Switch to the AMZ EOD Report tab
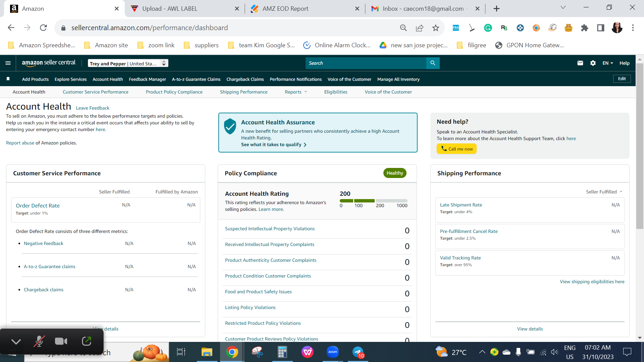This screenshot has width=644, height=362. click(305, 9)
